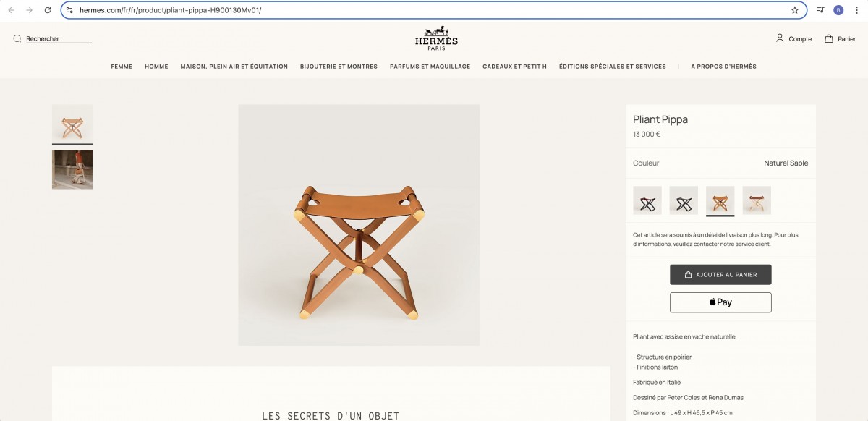
Task: Open the browser media control icon
Action: 820,10
